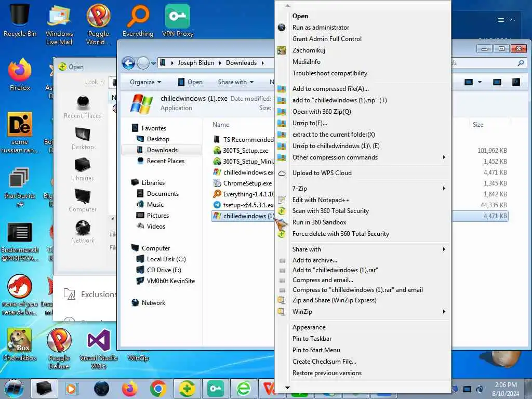Click the Name column header
The image size is (532, 399).
(221, 125)
